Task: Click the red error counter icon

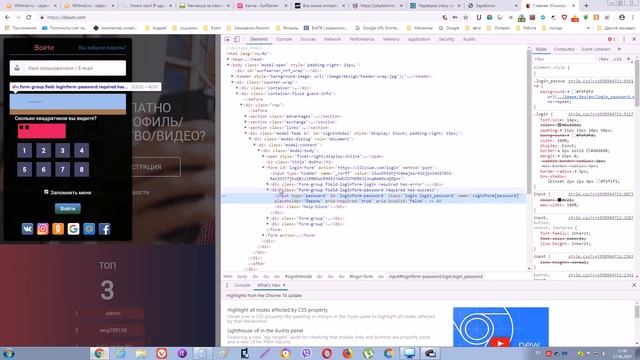Action: pyautogui.click(x=611, y=39)
